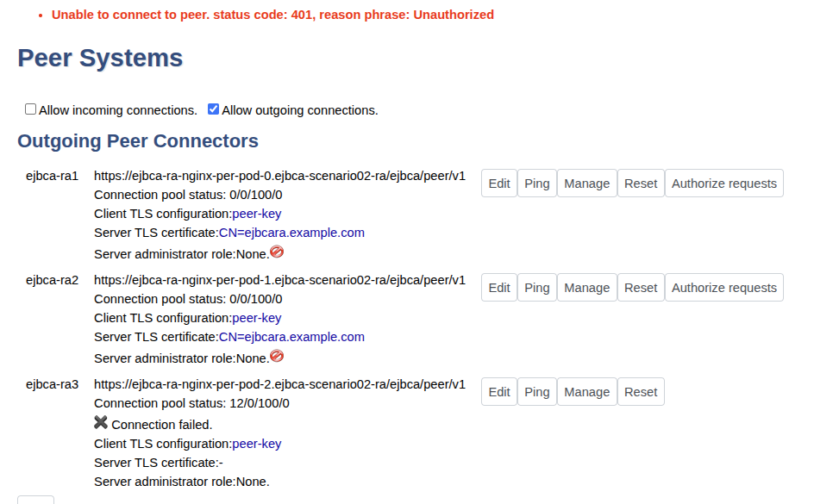Click the red no-role icon for ejbca-ra1
The height and width of the screenshot is (504, 814).
(x=277, y=252)
